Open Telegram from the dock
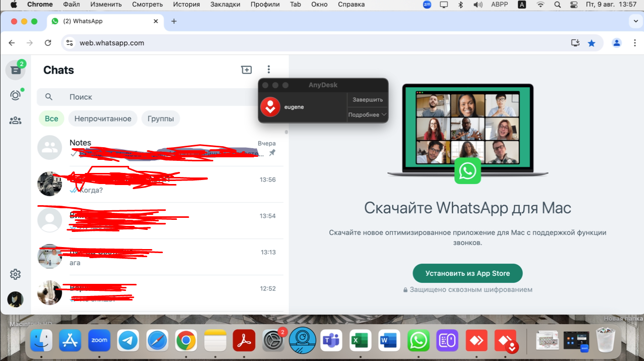Screen dimensions: 644x361 pos(128,341)
